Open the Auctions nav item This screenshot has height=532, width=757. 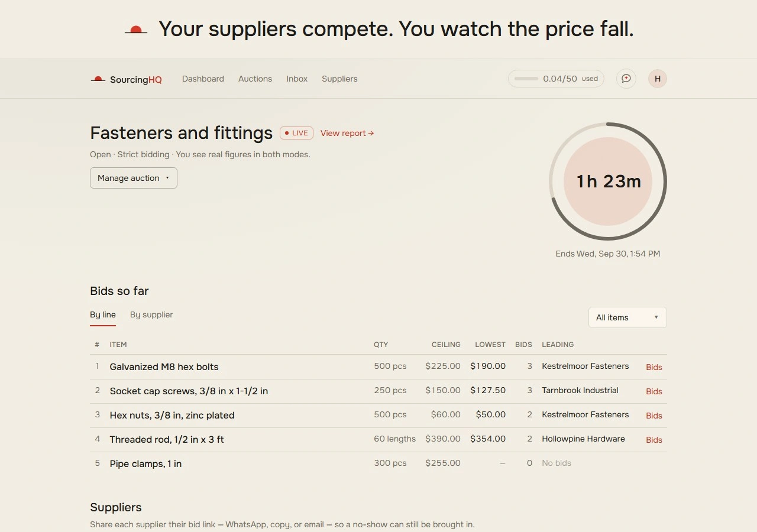click(255, 79)
